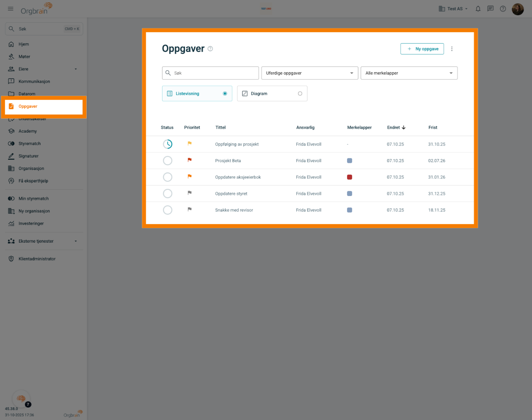Viewport: 532px width, 420px height.
Task: Click the Orgbrain logo in header
Action: 37,8
